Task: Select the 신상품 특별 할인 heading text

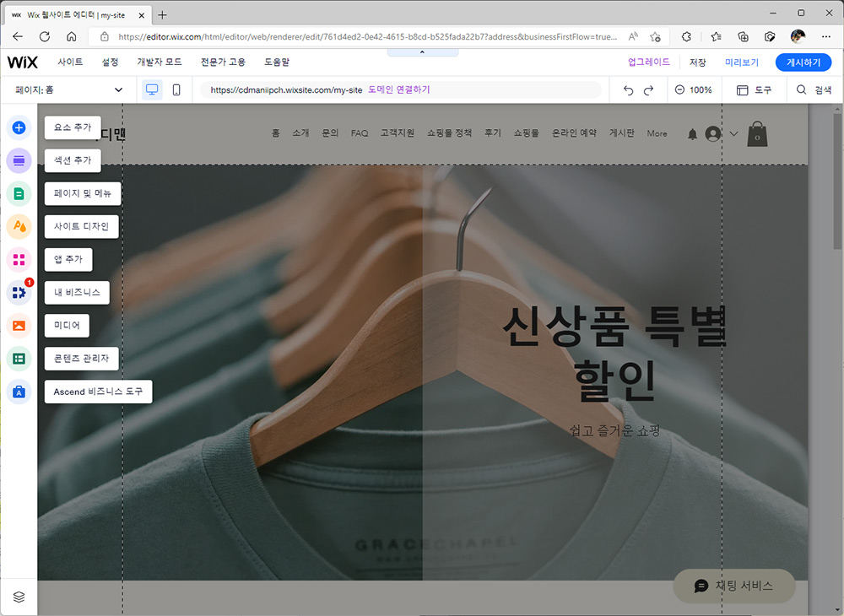Action: (x=614, y=354)
